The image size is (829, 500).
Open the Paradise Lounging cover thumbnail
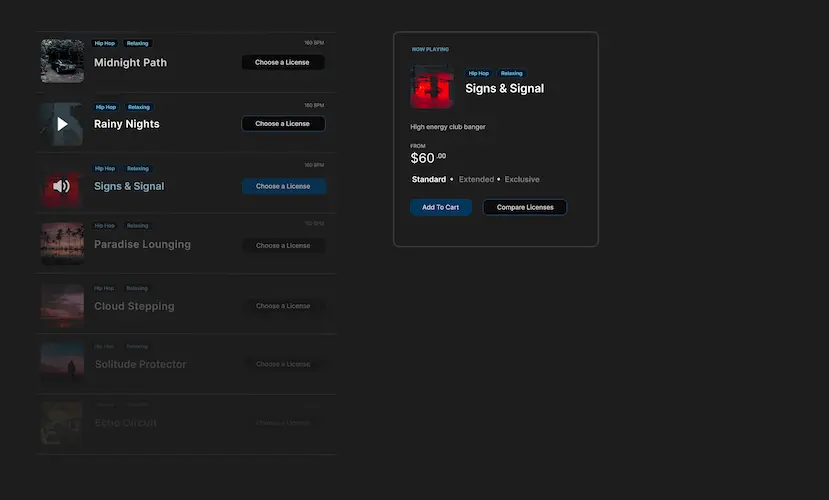pos(62,244)
